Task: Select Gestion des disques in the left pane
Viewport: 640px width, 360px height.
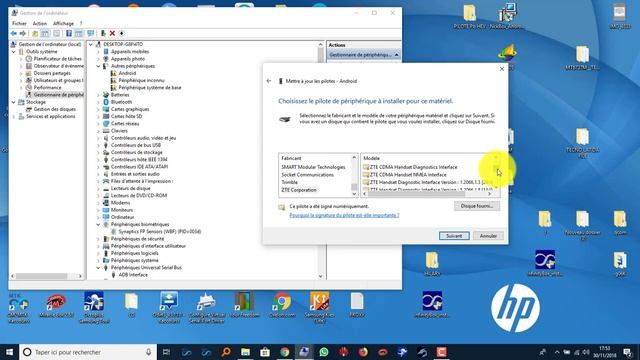Action: pos(55,109)
